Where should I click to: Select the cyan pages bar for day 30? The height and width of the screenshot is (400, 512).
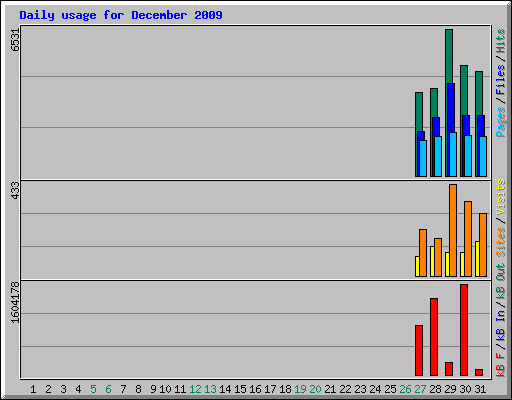(468, 156)
